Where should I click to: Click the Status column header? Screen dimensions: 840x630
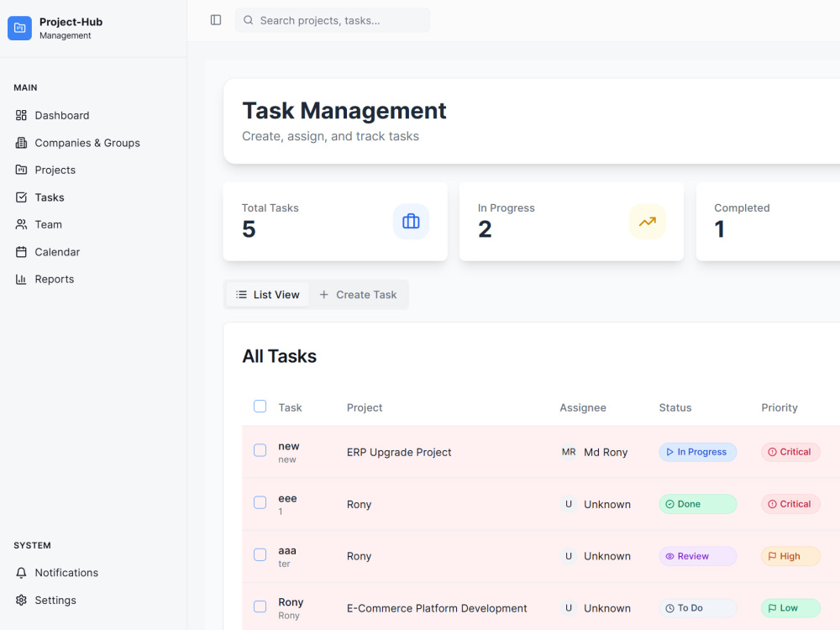675,407
